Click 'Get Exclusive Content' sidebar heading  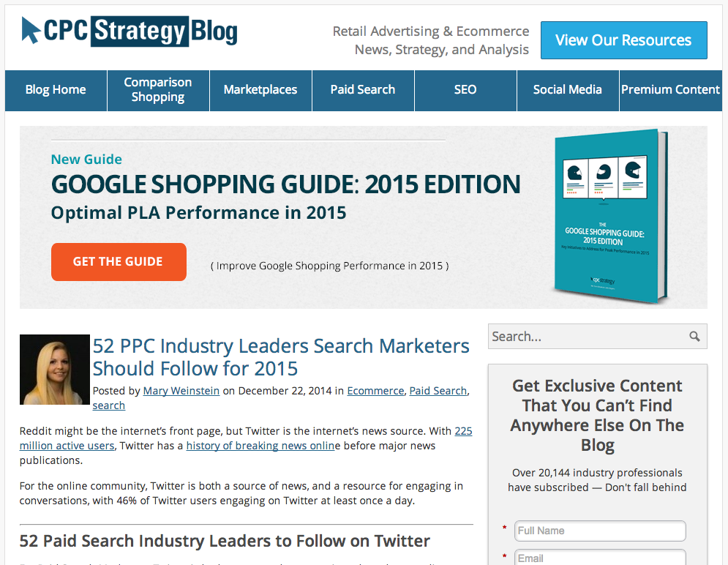597,415
